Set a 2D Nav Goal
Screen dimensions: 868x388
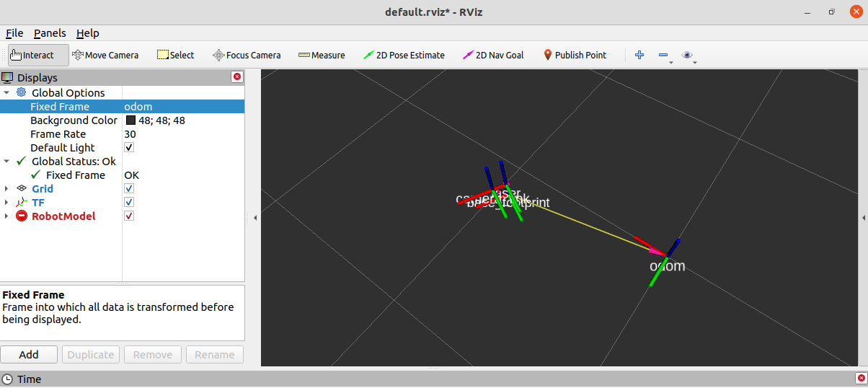click(x=493, y=55)
